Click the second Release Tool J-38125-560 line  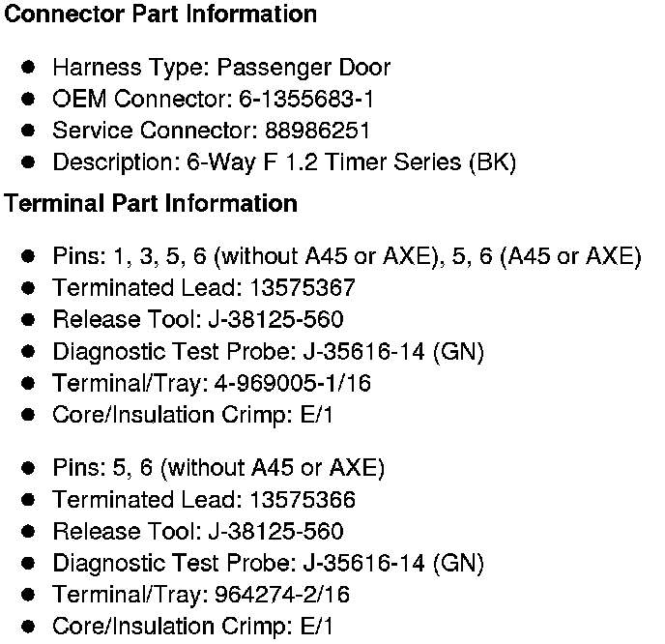(197, 531)
